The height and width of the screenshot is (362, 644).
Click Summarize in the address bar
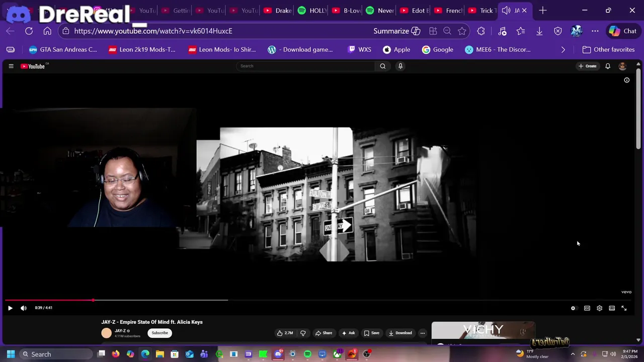pos(396,31)
